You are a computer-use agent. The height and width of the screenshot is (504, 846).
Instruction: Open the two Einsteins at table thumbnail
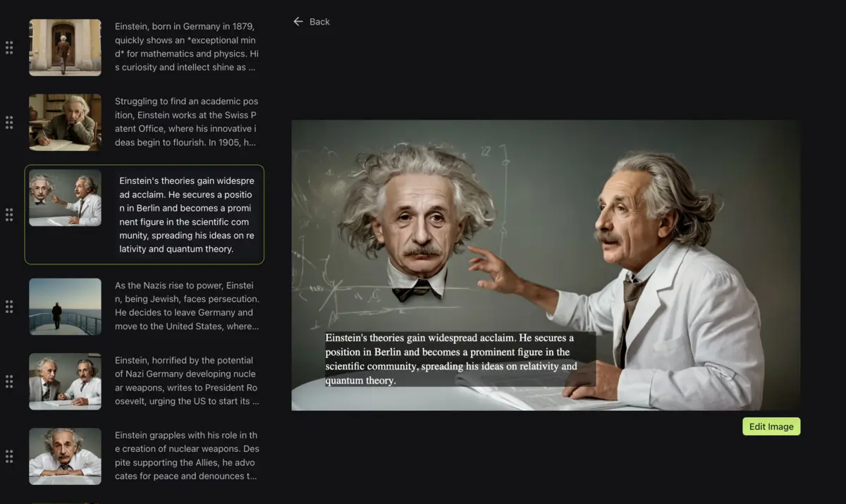pos(65,381)
